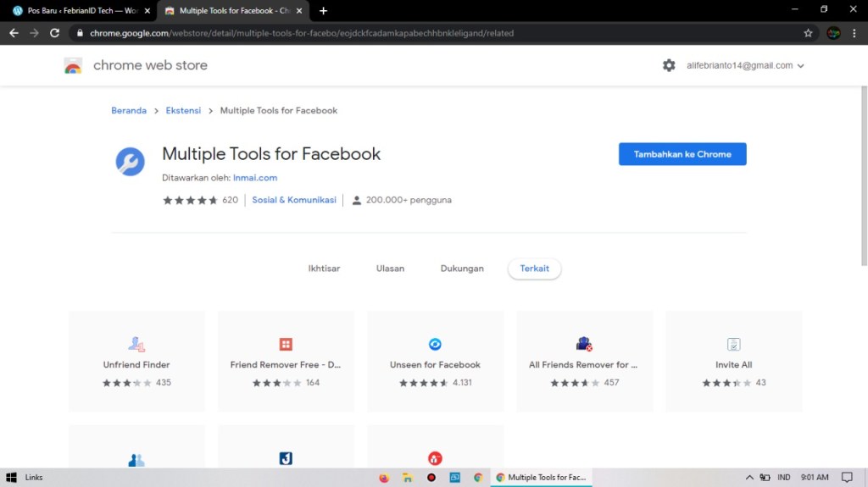Open a new browser tab

(323, 11)
